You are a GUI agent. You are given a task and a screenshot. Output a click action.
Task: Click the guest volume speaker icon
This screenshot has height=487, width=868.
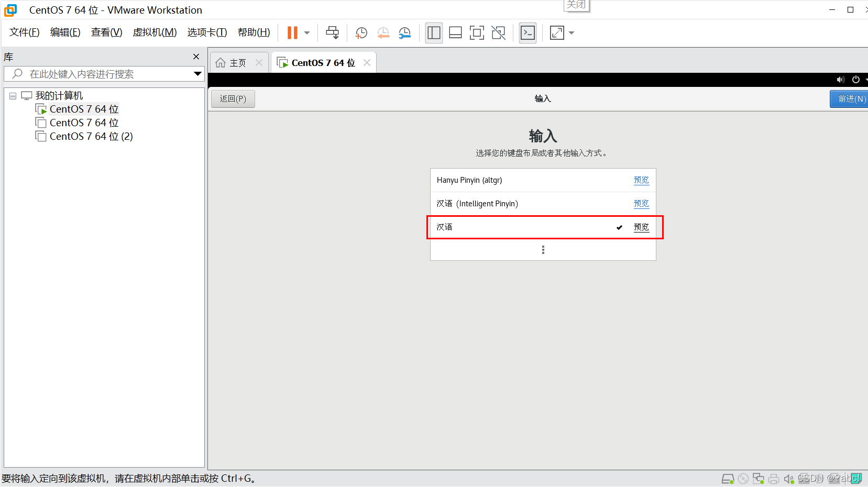coord(840,80)
